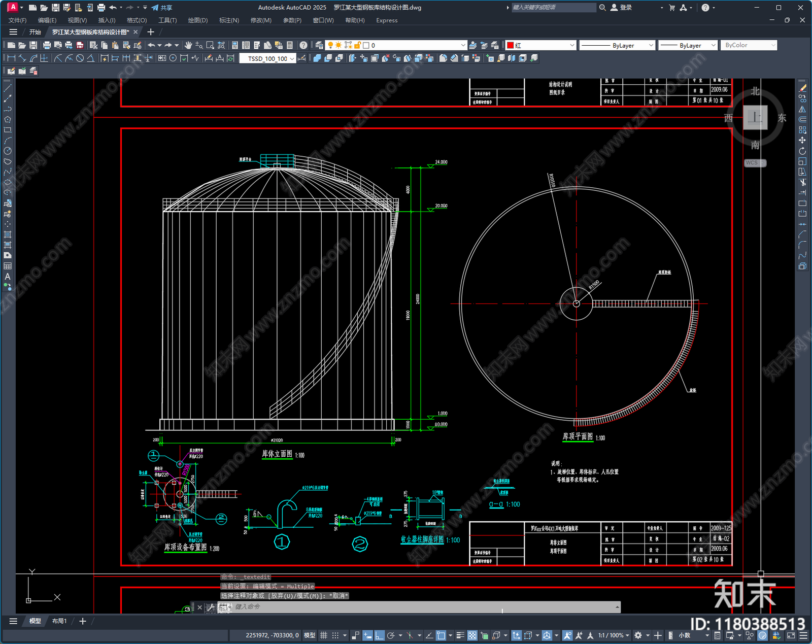This screenshot has height=644, width=812.
Task: Click the 登录 sign-in button
Action: tap(621, 8)
